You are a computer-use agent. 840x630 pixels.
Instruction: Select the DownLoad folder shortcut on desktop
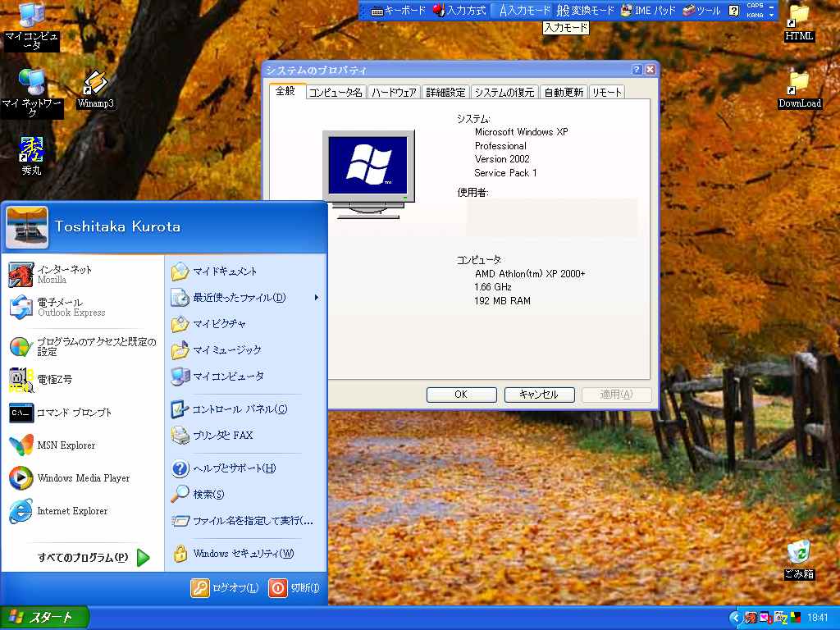799,90
